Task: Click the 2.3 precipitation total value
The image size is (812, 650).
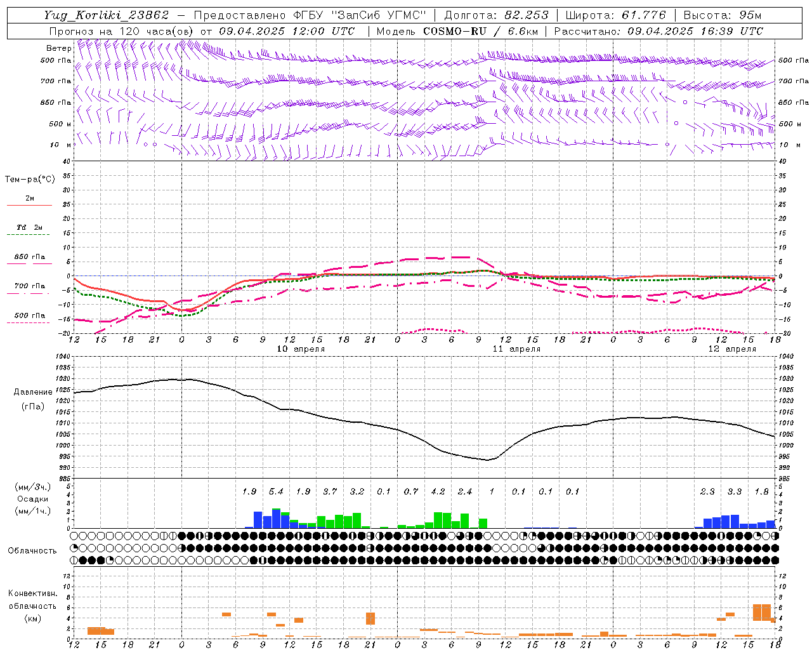Action: (x=707, y=492)
